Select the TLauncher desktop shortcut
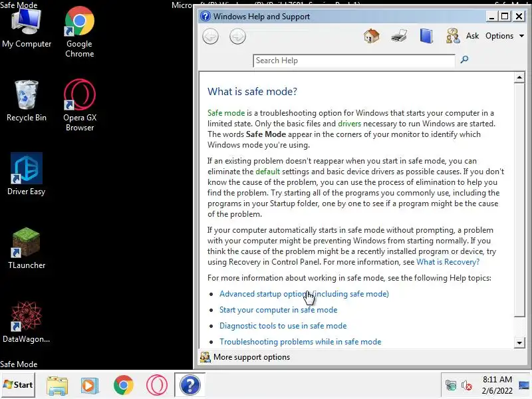 [27, 248]
